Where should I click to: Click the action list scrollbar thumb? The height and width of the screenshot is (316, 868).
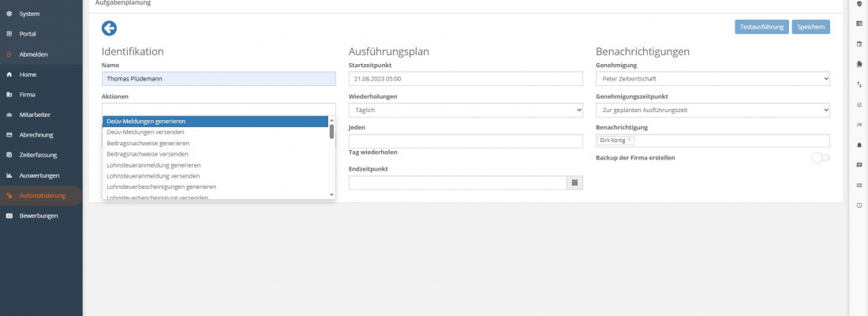point(331,131)
